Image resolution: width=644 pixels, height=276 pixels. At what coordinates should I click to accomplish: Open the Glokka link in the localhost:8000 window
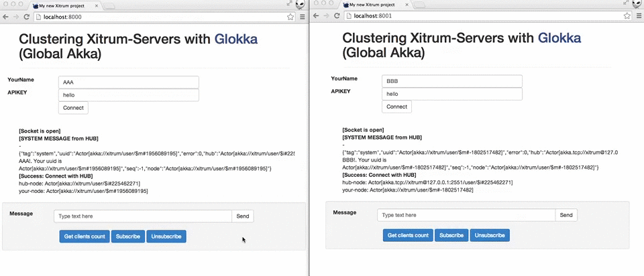coord(236,39)
